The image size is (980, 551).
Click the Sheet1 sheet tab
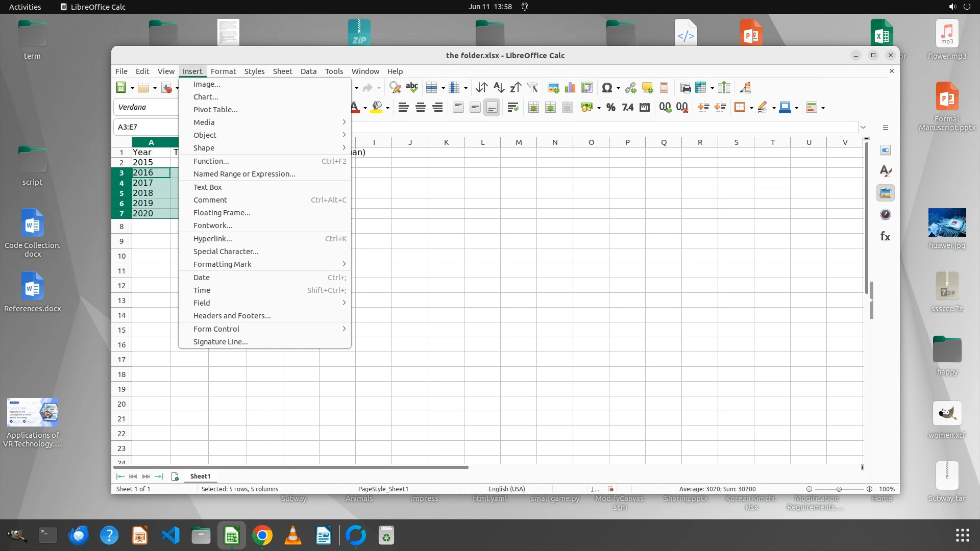tap(200, 476)
